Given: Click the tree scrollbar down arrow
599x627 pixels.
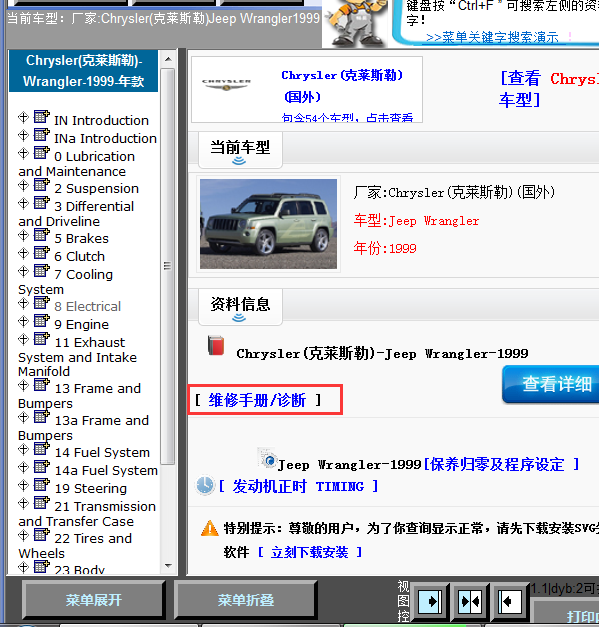Looking at the screenshot, I should tap(168, 565).
